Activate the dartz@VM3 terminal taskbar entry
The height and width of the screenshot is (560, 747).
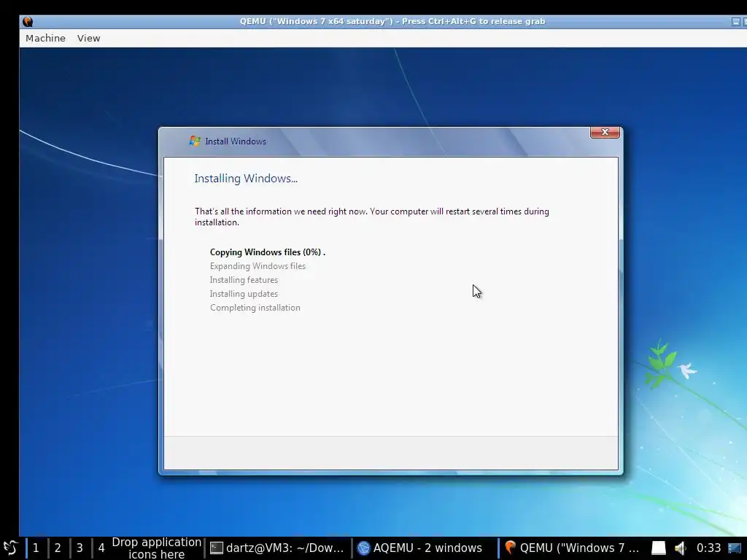277,548
